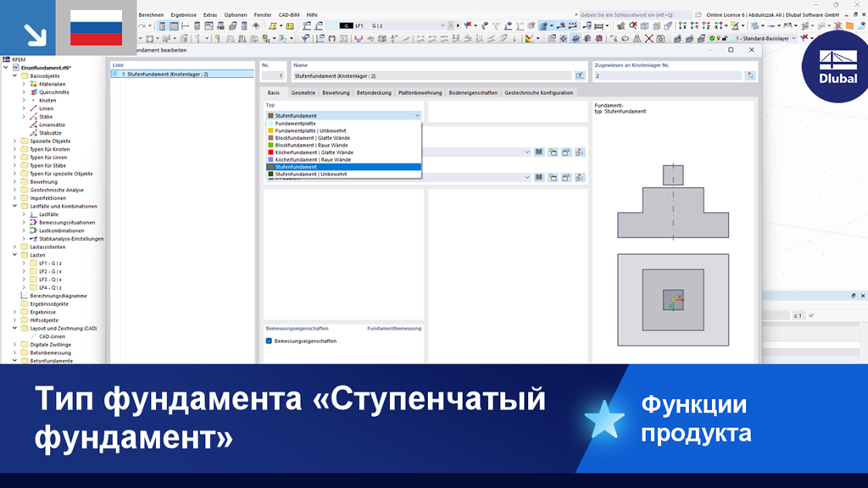
Task: Open the Bodeneigenschaften tab
Action: click(473, 92)
